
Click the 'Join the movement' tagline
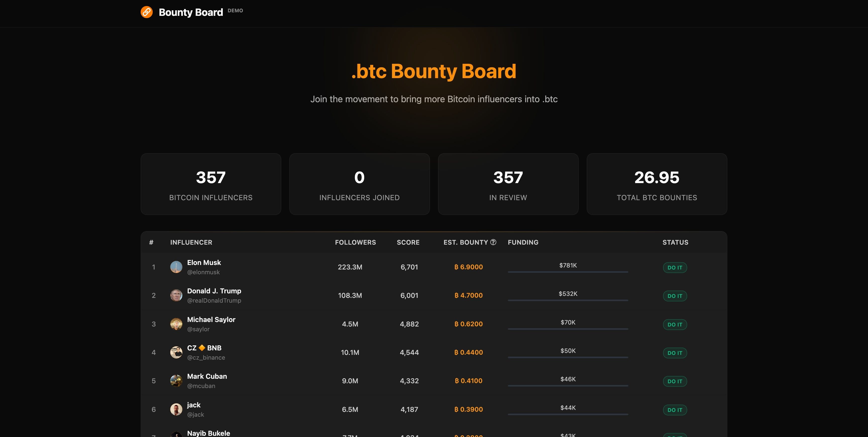click(x=434, y=99)
